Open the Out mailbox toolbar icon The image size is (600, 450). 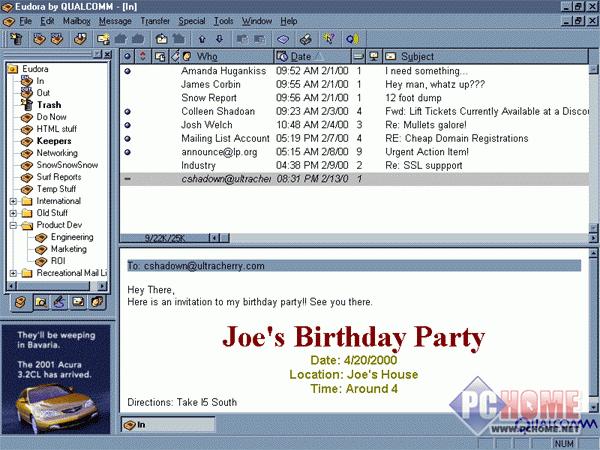pyautogui.click(x=57, y=39)
